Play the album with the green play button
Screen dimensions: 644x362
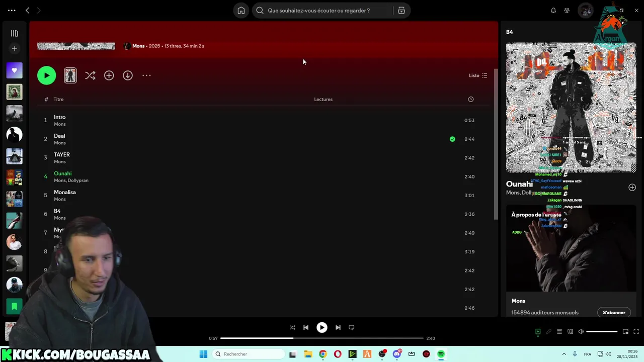point(46,75)
